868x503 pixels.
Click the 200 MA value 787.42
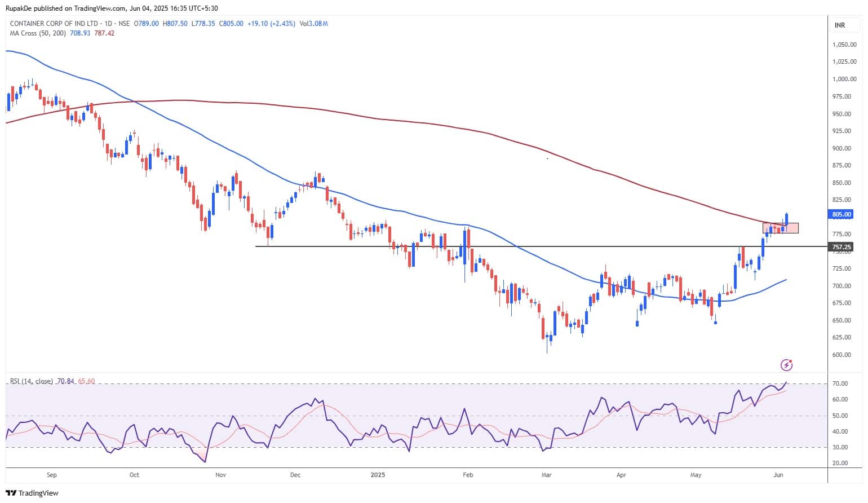point(104,33)
